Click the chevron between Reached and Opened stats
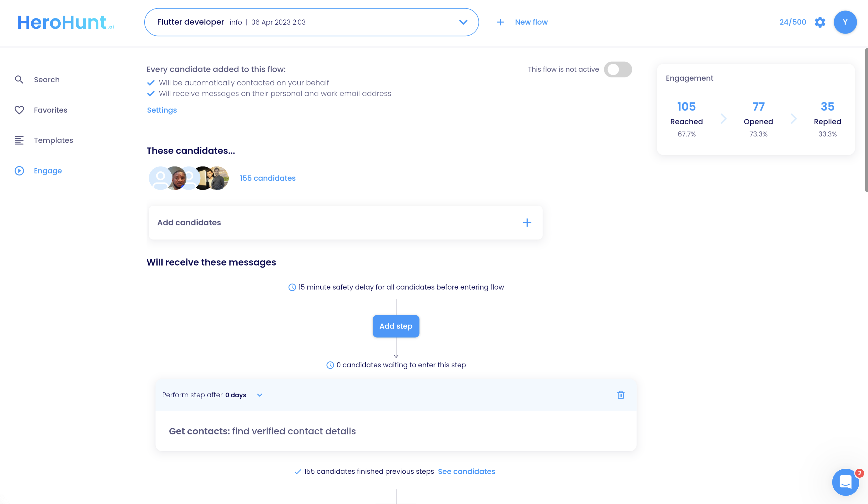Image resolution: width=868 pixels, height=504 pixels. (x=724, y=118)
